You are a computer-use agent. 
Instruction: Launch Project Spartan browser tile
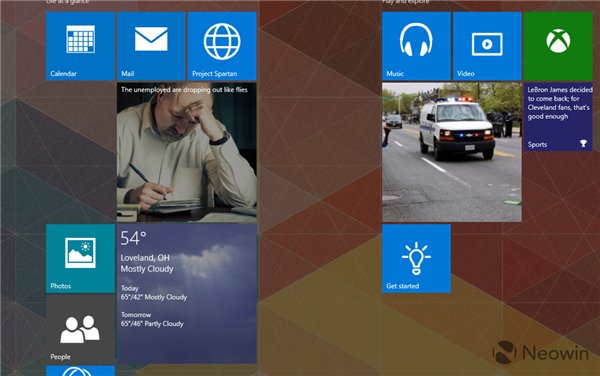click(x=222, y=46)
